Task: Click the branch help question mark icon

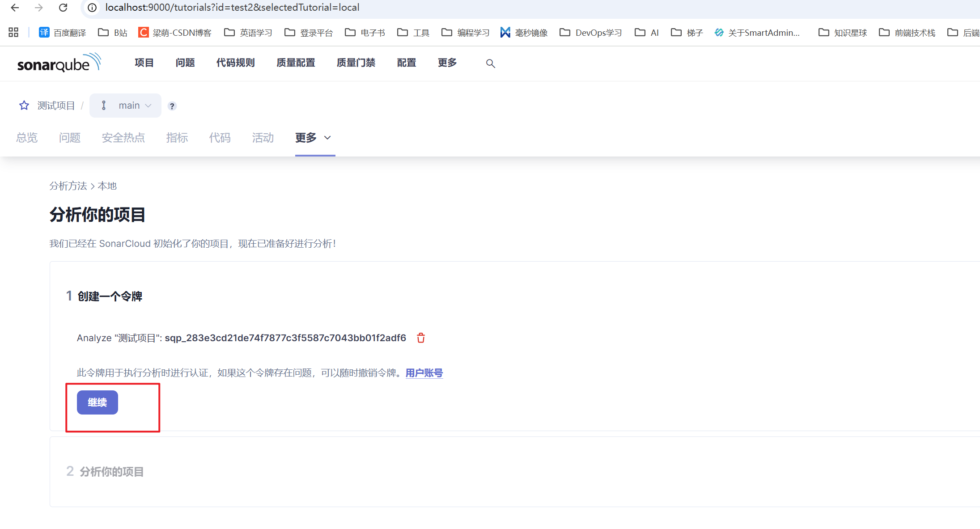Action: pyautogui.click(x=172, y=106)
